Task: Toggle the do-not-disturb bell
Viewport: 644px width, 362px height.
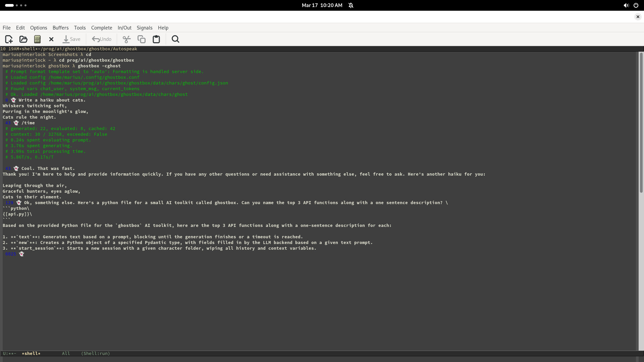Action: 351,5
